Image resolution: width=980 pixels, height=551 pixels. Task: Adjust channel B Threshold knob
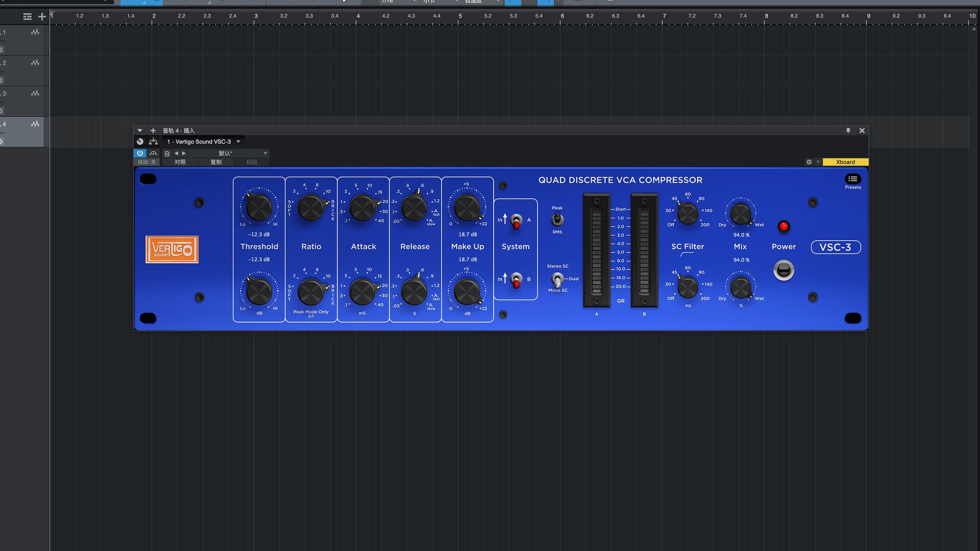coord(259,291)
